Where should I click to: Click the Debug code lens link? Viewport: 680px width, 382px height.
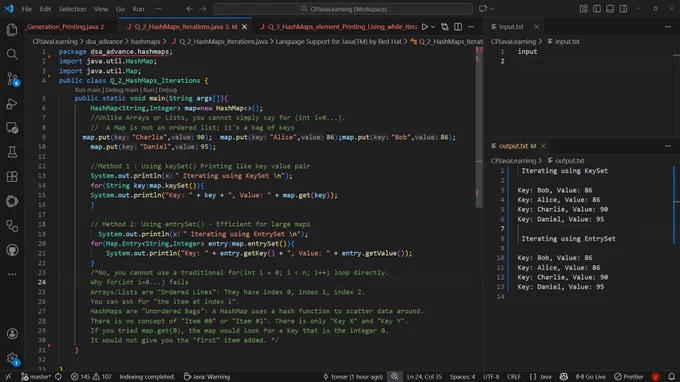167,90
